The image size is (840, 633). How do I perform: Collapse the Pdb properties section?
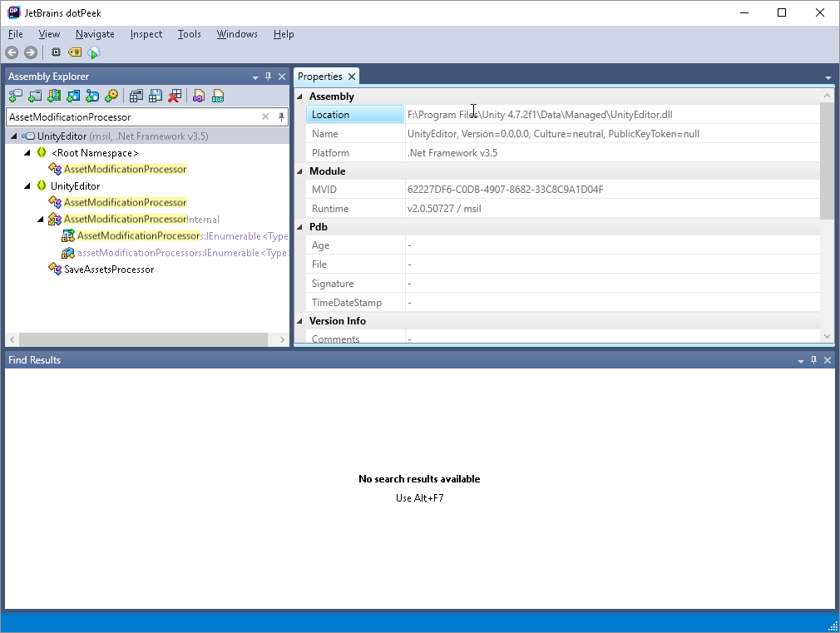[x=299, y=227]
